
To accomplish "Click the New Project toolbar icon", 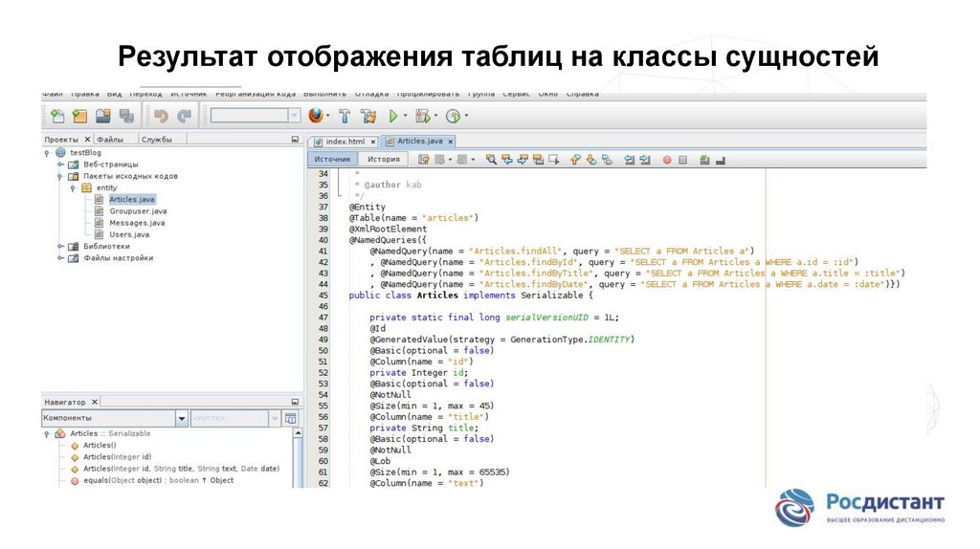I will coord(80,116).
